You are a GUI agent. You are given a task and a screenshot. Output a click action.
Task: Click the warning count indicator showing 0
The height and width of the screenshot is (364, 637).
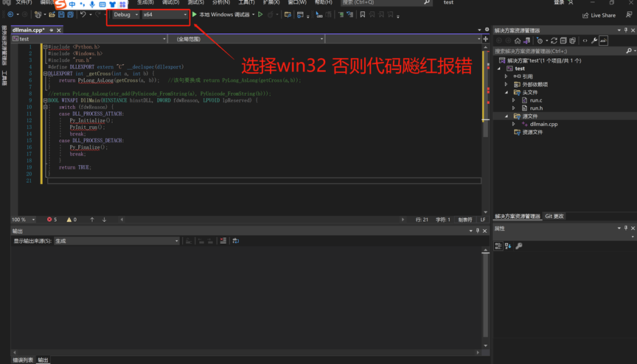pos(72,220)
